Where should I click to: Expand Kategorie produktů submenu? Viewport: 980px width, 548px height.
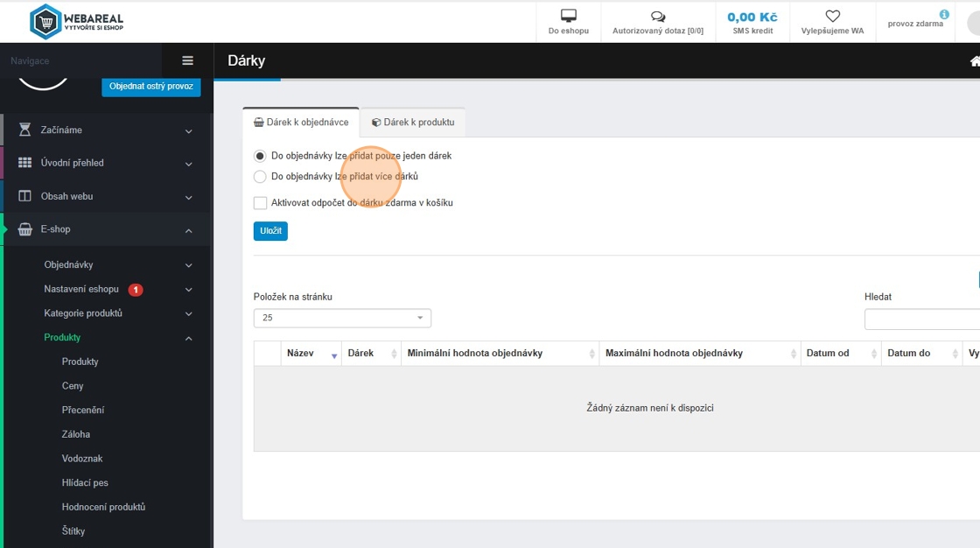tap(189, 314)
